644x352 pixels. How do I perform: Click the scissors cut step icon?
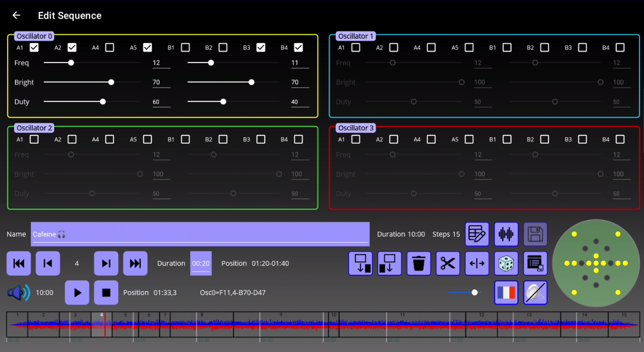pos(448,264)
